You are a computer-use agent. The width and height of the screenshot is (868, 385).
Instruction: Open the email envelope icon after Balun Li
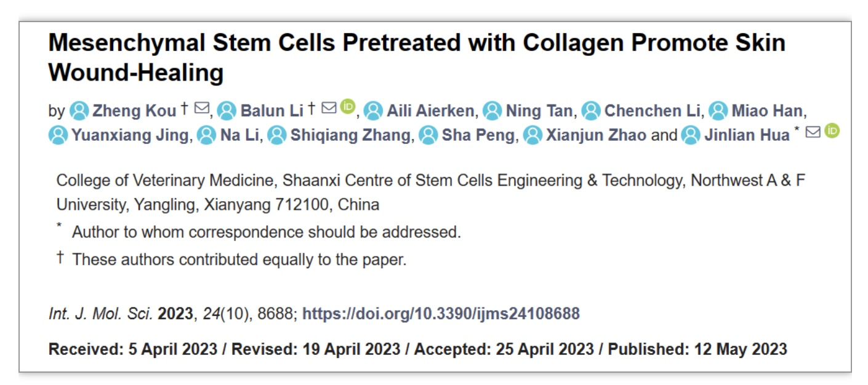click(x=329, y=108)
